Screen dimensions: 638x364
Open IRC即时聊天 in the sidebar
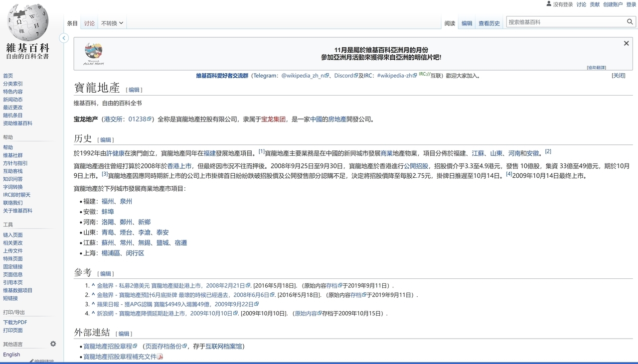[16, 195]
